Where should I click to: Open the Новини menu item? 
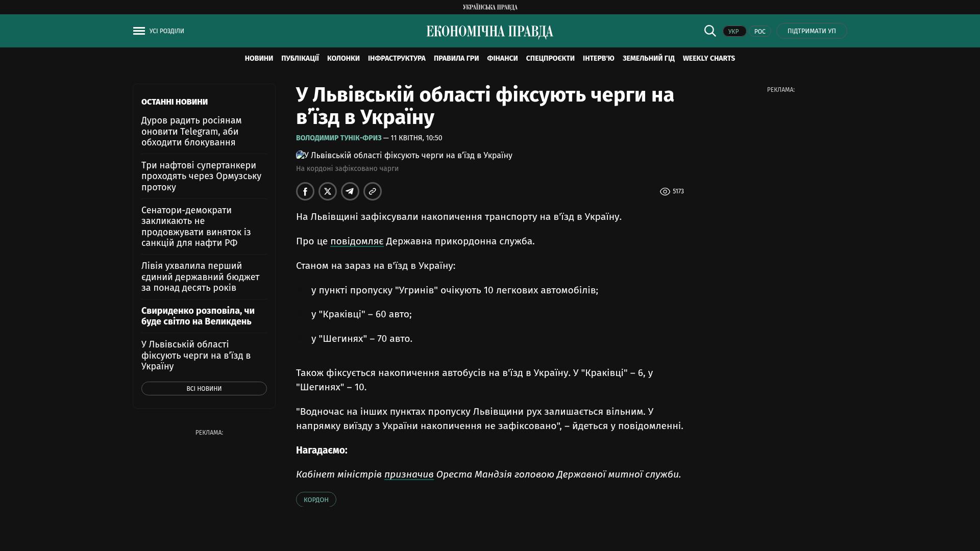point(259,59)
